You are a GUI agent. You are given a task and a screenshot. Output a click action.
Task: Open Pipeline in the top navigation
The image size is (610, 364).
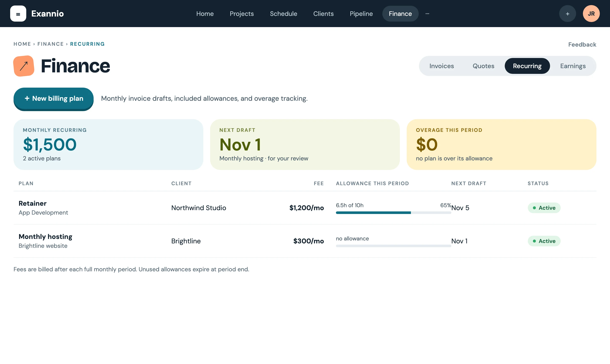(361, 14)
